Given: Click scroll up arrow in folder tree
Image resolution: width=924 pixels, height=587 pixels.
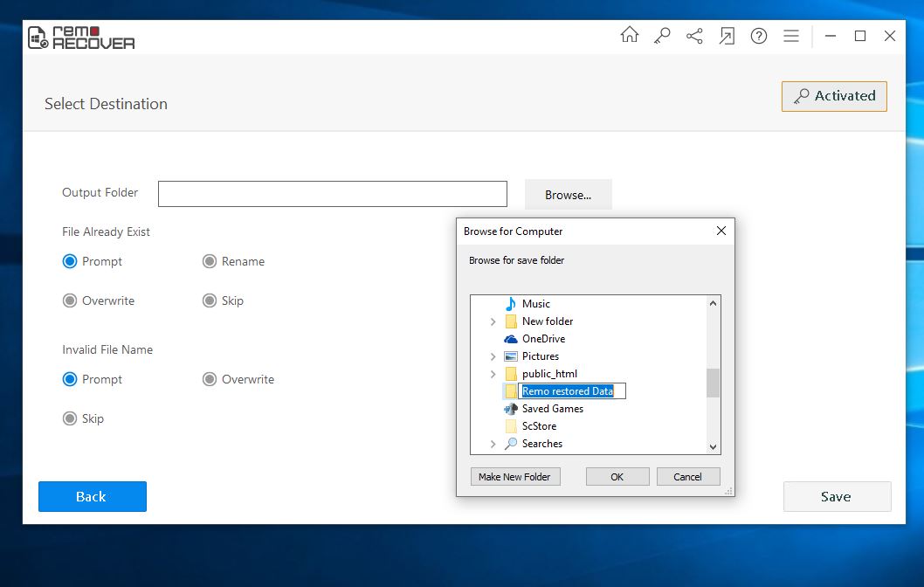Looking at the screenshot, I should pos(713,303).
